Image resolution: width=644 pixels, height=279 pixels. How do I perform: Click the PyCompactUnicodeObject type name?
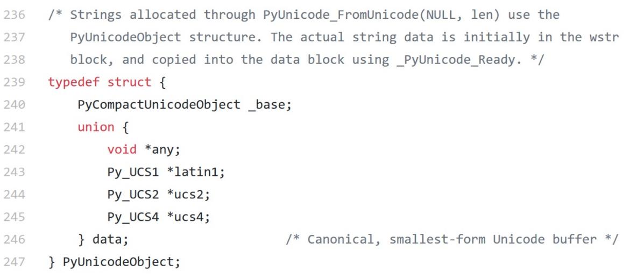click(x=159, y=105)
